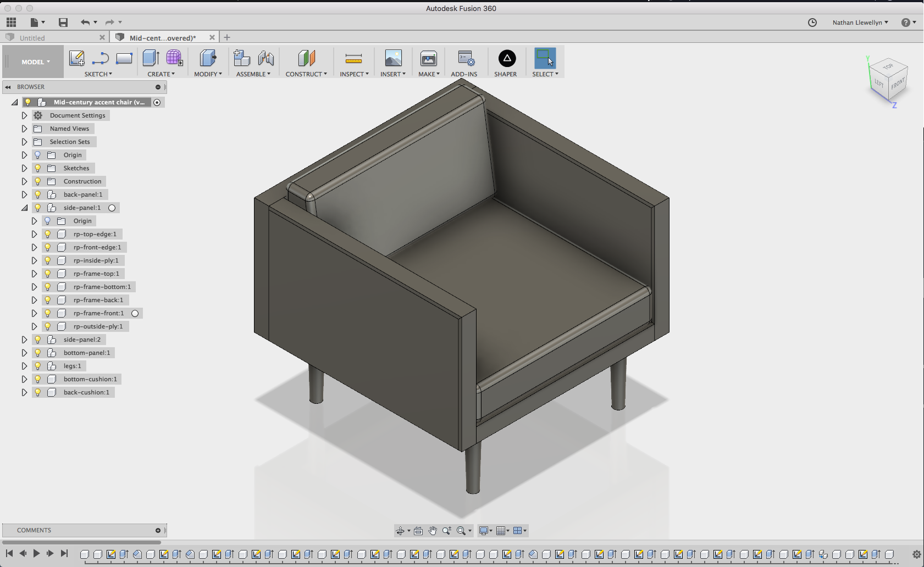Activate rp-frame-front:1 radio button
Viewport: 924px width, 567px height.
click(x=135, y=313)
